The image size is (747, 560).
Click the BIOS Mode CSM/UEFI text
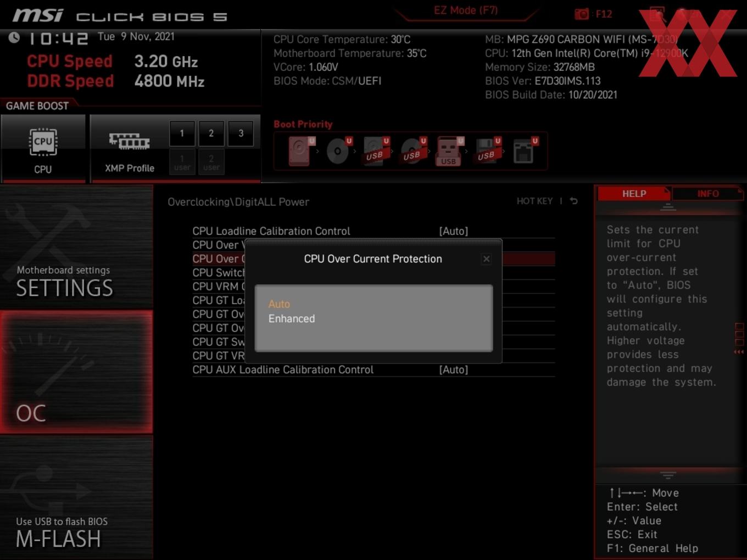[x=327, y=81]
